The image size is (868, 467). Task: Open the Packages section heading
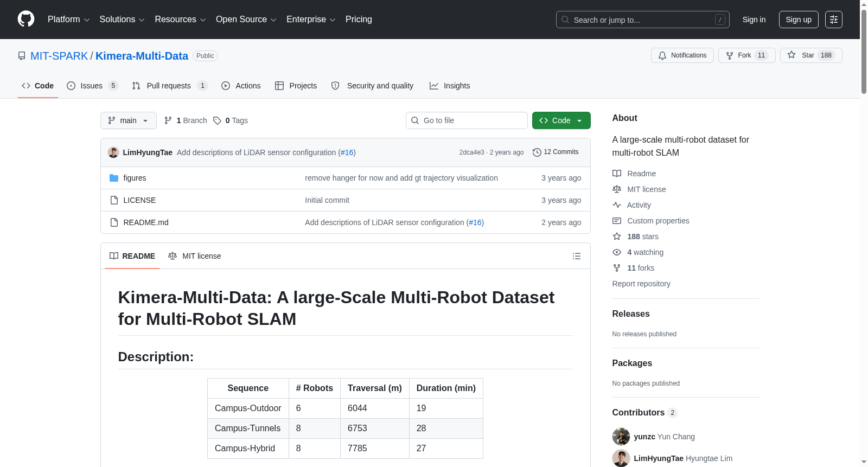pos(632,363)
